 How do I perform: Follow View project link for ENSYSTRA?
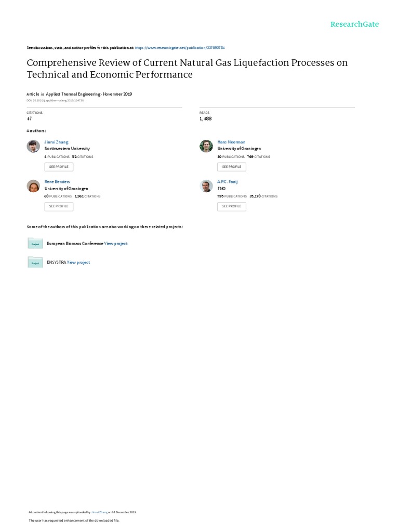pos(78,262)
